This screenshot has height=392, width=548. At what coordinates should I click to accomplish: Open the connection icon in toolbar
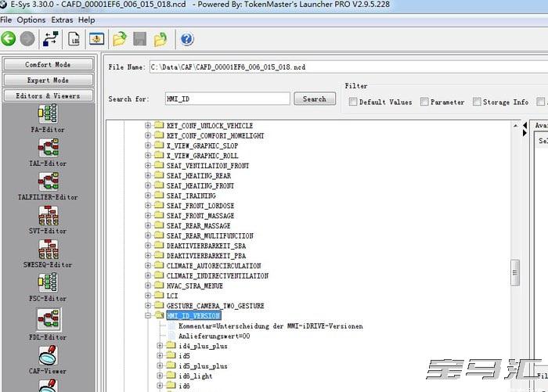pos(51,38)
